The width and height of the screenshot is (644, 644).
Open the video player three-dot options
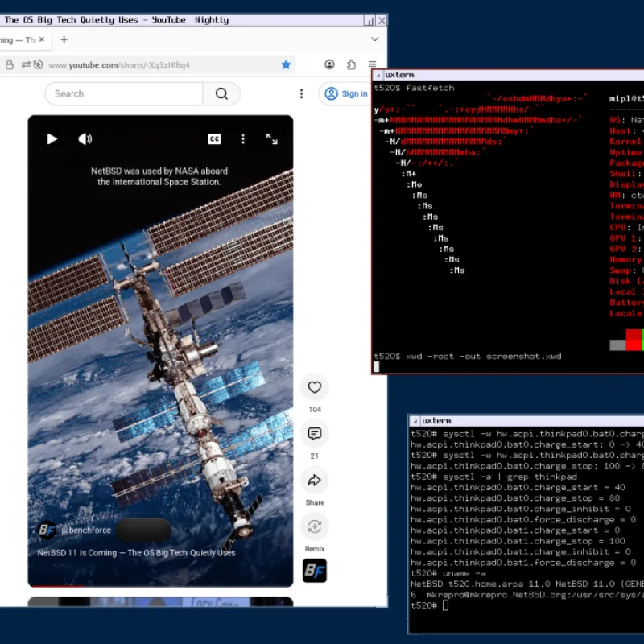[x=243, y=139]
